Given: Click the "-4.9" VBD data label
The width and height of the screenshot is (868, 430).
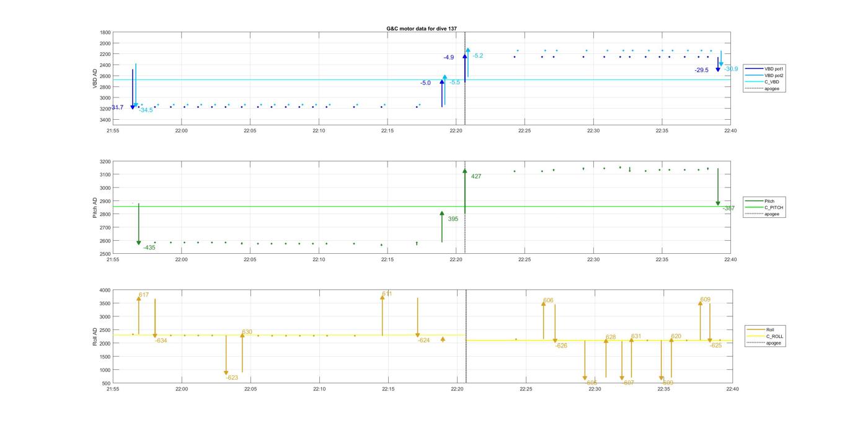Looking at the screenshot, I should (448, 58).
